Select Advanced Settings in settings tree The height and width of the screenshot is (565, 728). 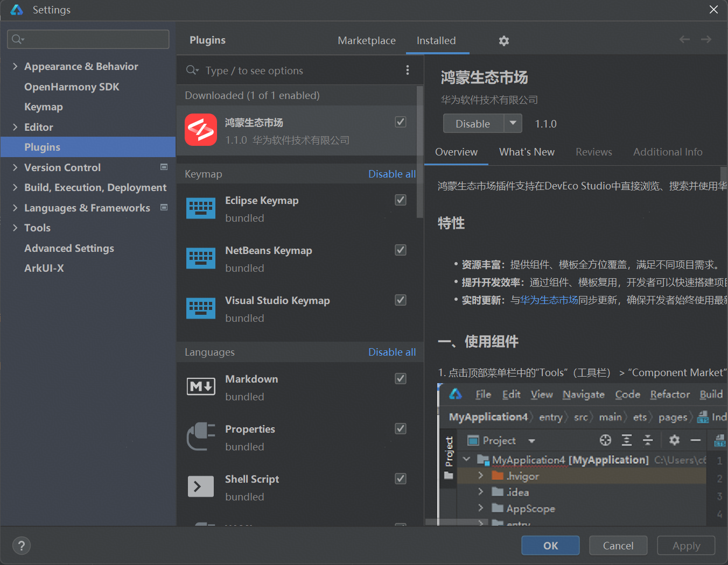[x=69, y=248]
